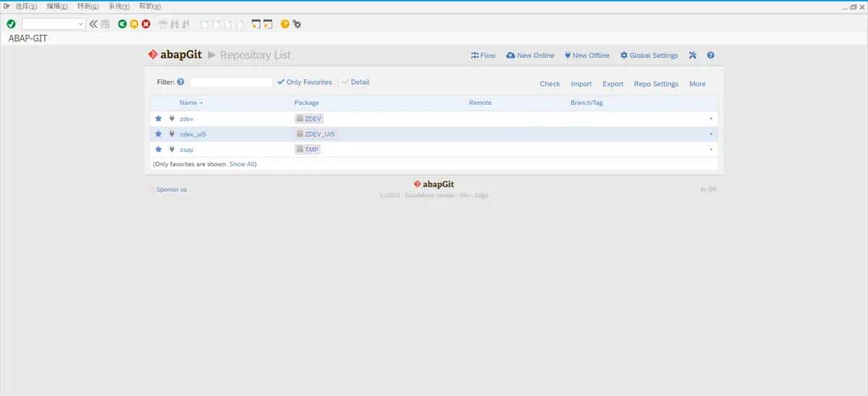Image resolution: width=868 pixels, height=396 pixels.
Task: Click offline plug icon for zdev_ui5
Action: [171, 134]
